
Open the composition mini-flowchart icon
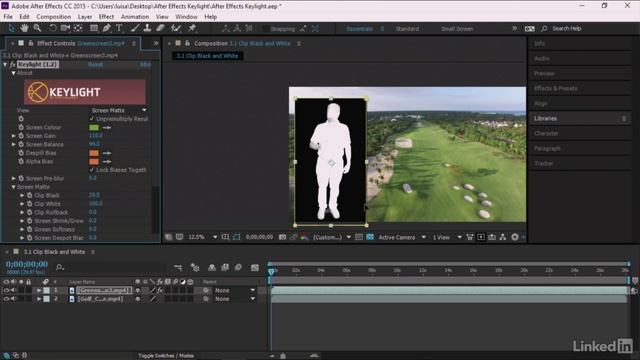point(178,268)
